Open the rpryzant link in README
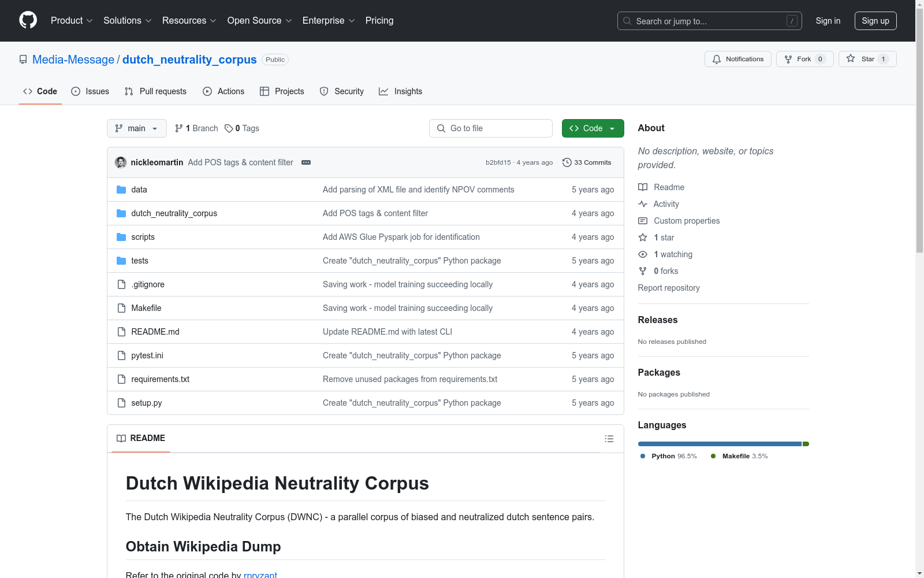The width and height of the screenshot is (924, 578). (260, 575)
